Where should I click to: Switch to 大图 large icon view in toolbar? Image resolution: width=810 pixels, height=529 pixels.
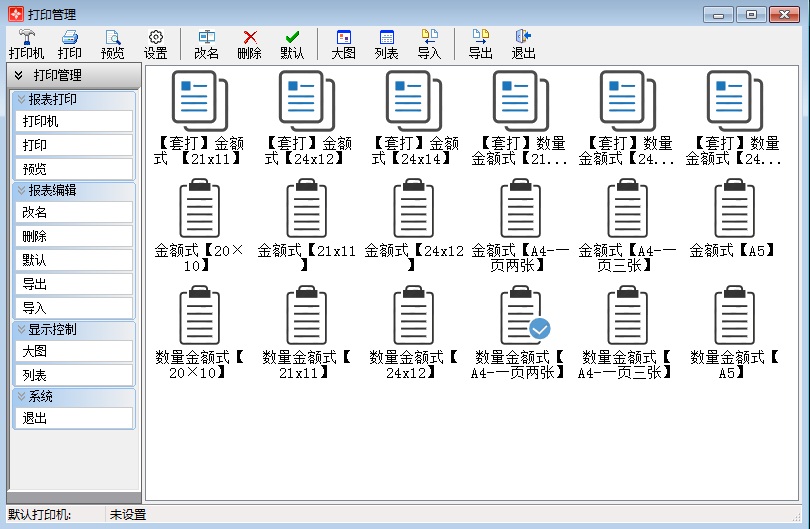tap(343, 44)
